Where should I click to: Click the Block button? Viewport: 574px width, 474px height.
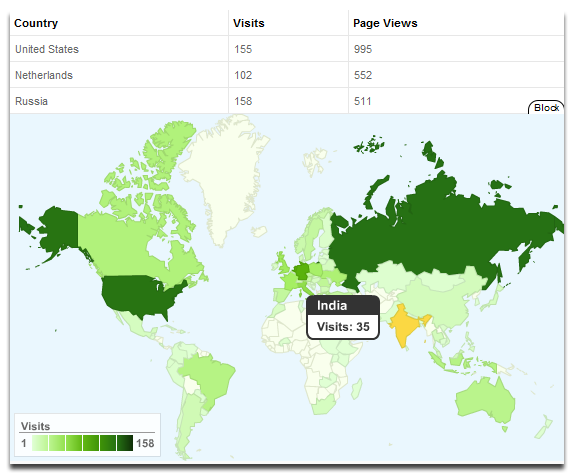point(546,108)
